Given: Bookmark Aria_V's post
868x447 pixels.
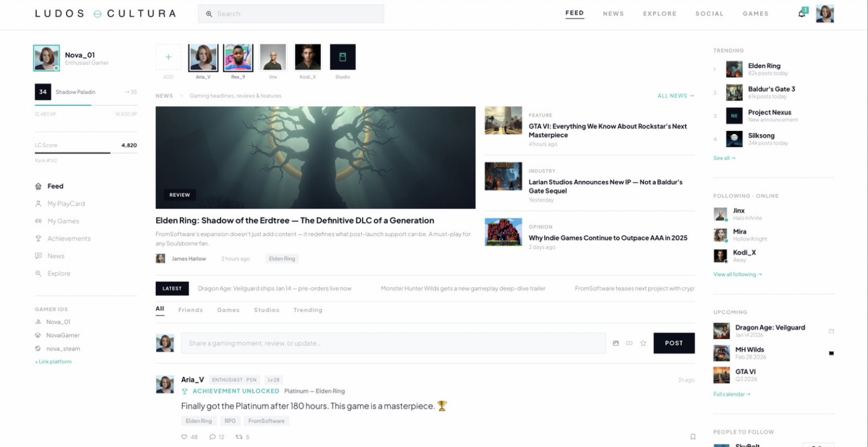Looking at the screenshot, I should click(x=692, y=437).
